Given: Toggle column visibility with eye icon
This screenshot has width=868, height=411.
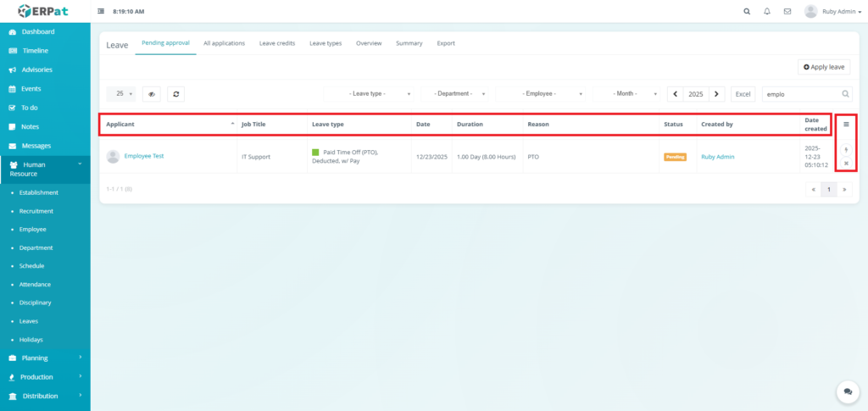Looking at the screenshot, I should 152,94.
